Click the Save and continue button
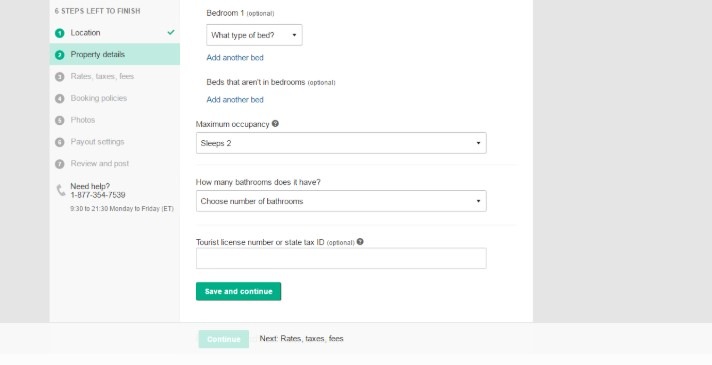 pyautogui.click(x=238, y=291)
